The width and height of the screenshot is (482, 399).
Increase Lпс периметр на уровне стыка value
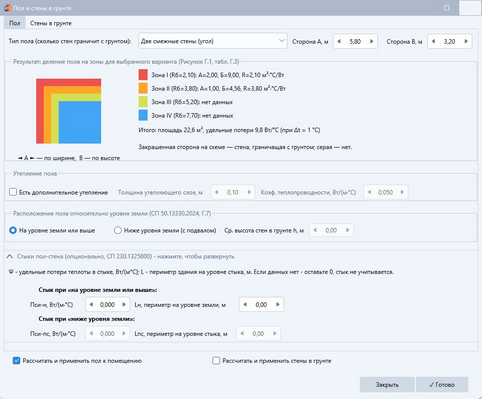pyautogui.click(x=275, y=333)
